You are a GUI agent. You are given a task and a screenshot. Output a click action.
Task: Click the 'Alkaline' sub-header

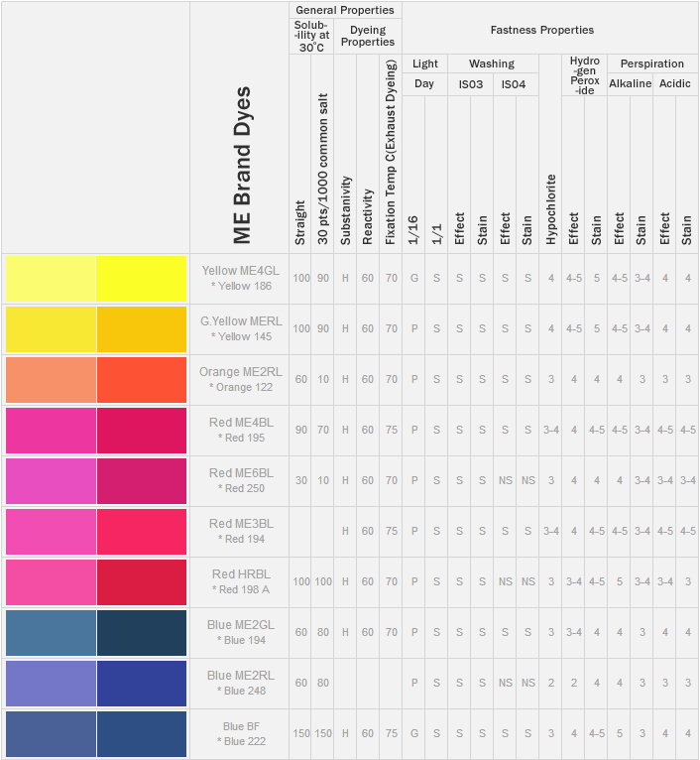[x=631, y=83]
